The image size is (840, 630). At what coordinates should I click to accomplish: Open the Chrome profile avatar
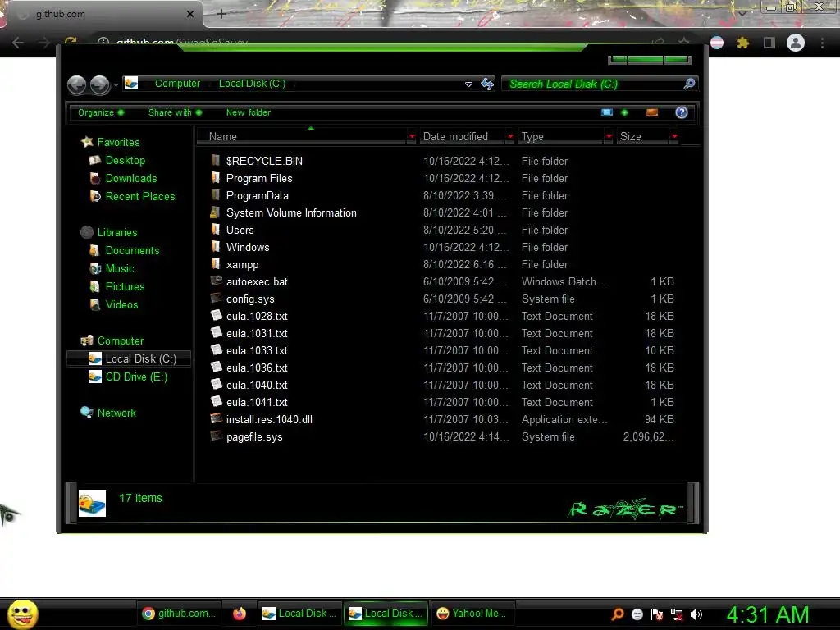click(796, 43)
